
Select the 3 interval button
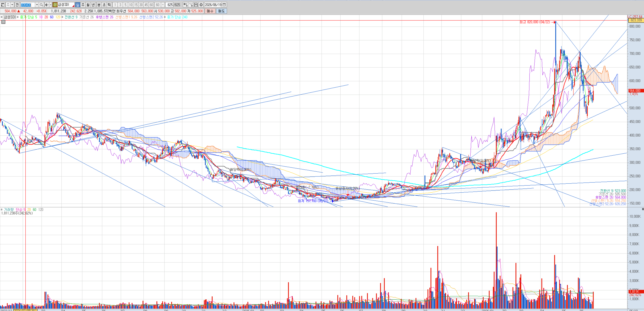point(120,5)
